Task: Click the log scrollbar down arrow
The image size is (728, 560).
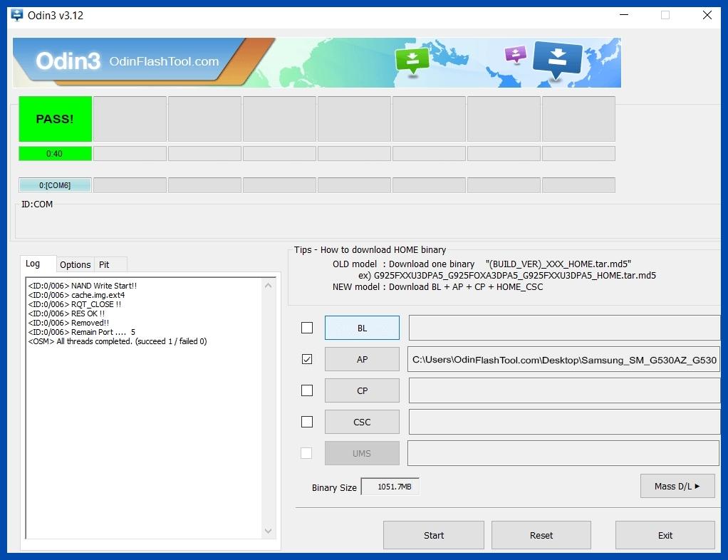Action: pos(268,530)
